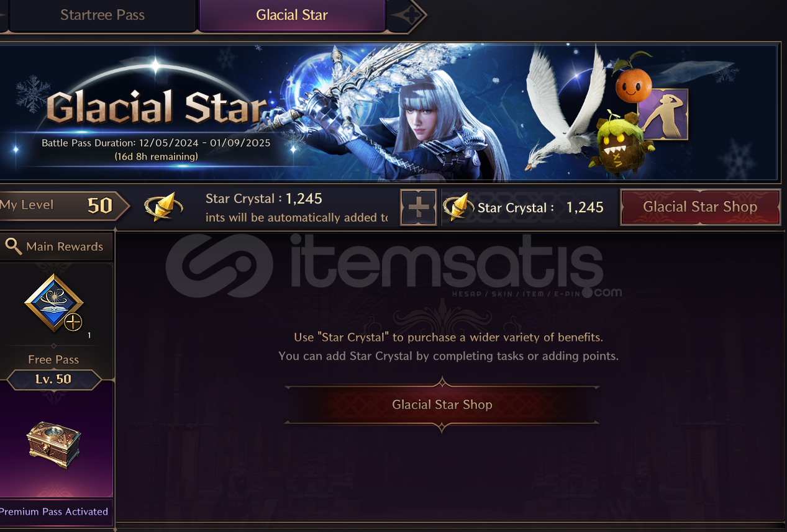Viewport: 787px width, 532px height.
Task: Click the Main Rewards magnifier icon
Action: (14, 246)
